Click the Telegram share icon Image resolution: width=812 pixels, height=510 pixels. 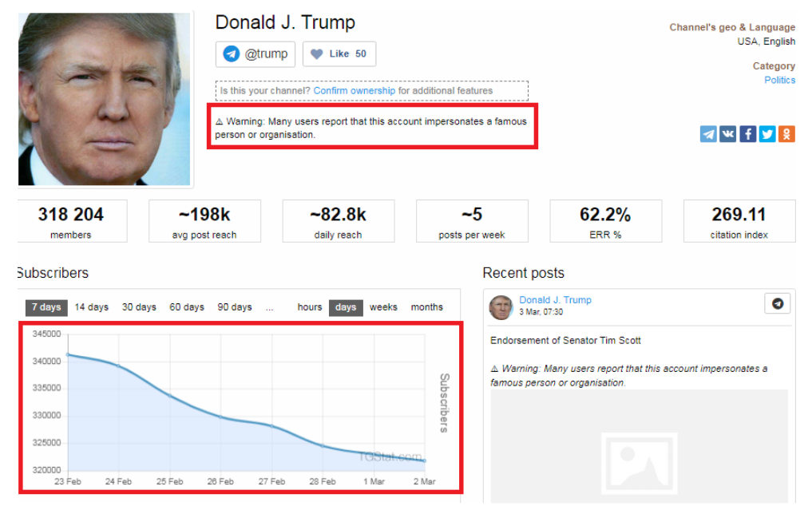coord(708,134)
